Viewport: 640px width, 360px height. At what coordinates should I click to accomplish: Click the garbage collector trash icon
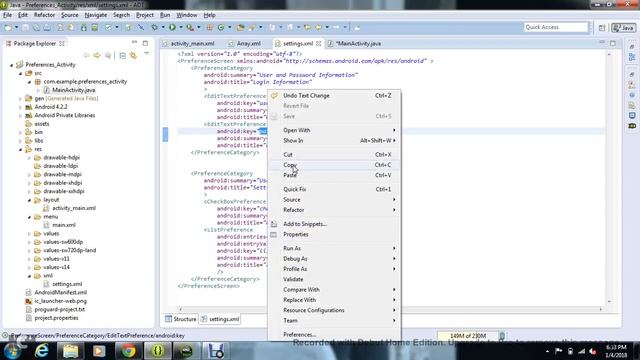(x=502, y=336)
